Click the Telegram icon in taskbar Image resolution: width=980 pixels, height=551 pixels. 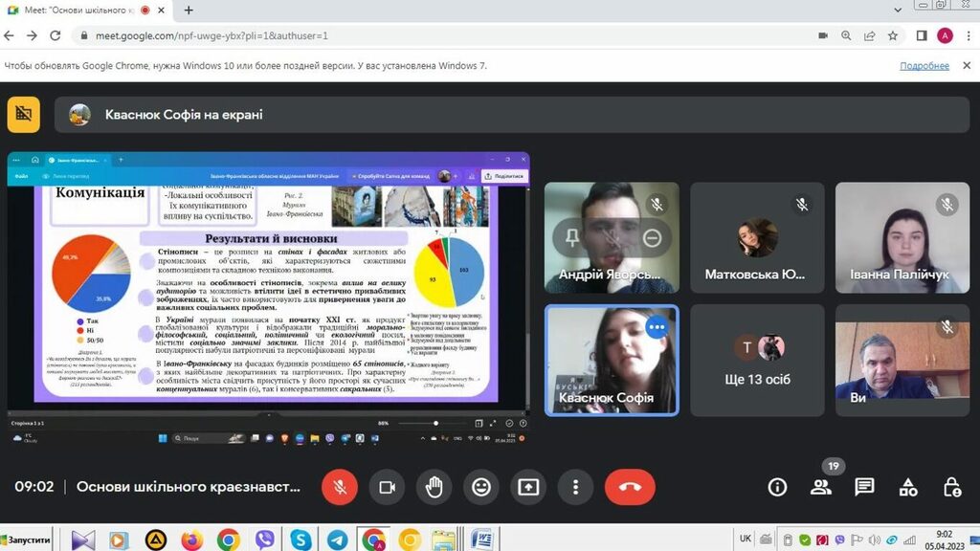tap(337, 540)
